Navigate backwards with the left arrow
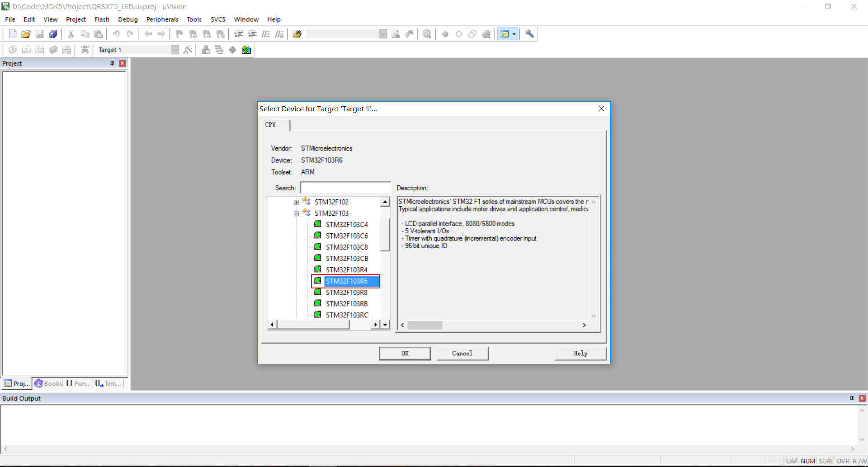 (148, 34)
